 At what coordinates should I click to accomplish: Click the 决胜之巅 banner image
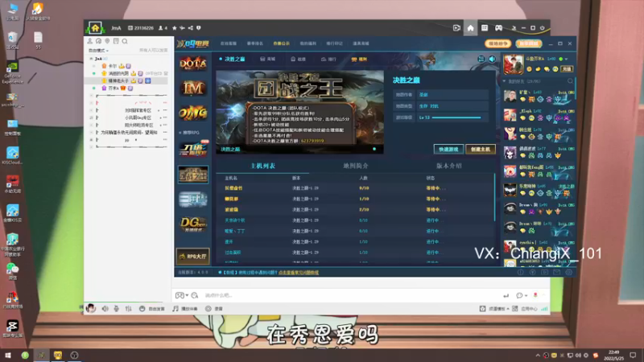click(x=299, y=112)
